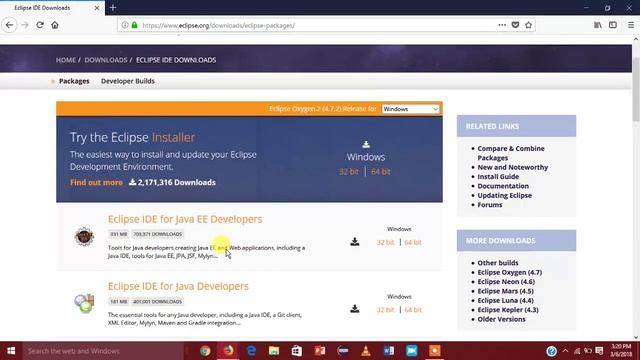Open Microsoft Word from taskbar
Screen dimensions: 640x360
[389, 351]
